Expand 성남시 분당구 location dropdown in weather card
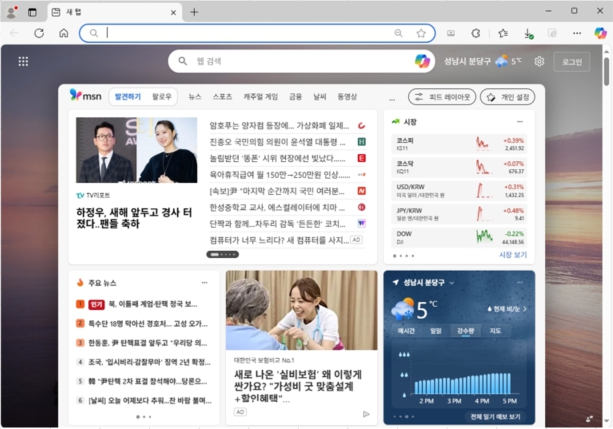The image size is (613, 429). tap(452, 283)
